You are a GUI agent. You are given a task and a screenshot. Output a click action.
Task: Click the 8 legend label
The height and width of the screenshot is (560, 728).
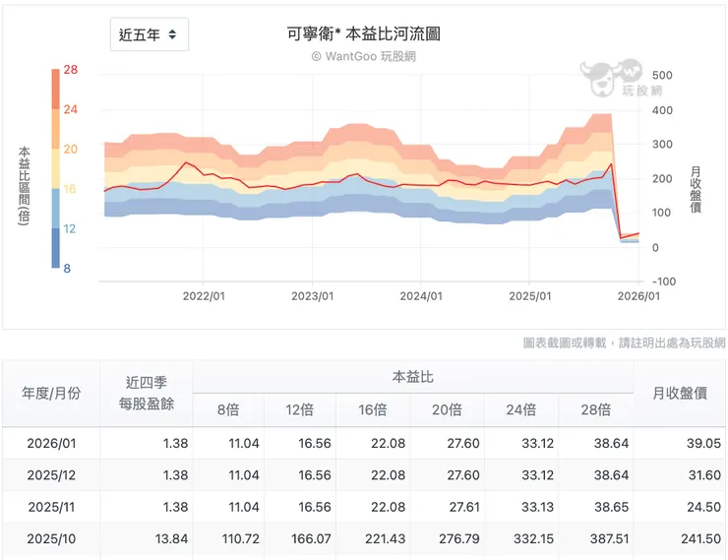(x=67, y=269)
